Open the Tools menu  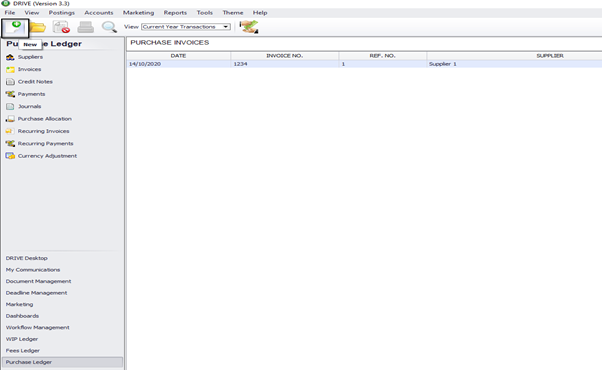pos(205,13)
